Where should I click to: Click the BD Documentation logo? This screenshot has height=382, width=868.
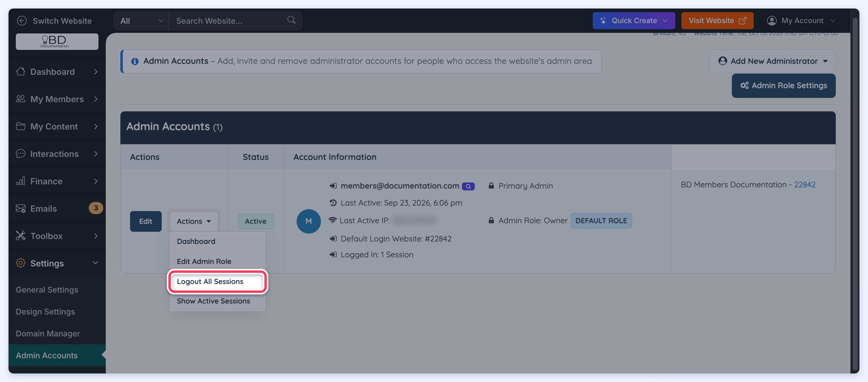coord(57,41)
